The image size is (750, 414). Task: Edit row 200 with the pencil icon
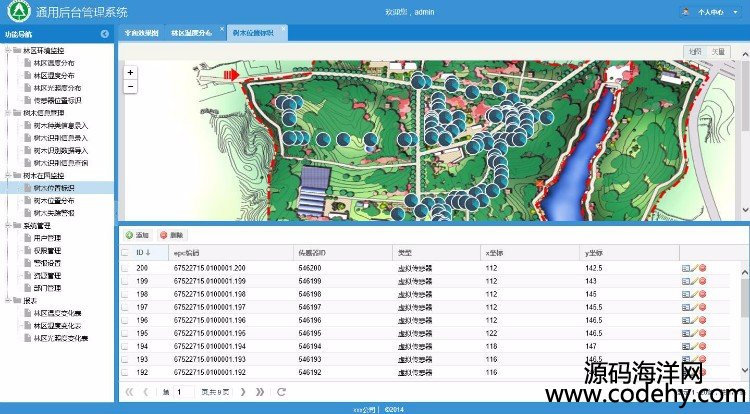[x=694, y=268]
